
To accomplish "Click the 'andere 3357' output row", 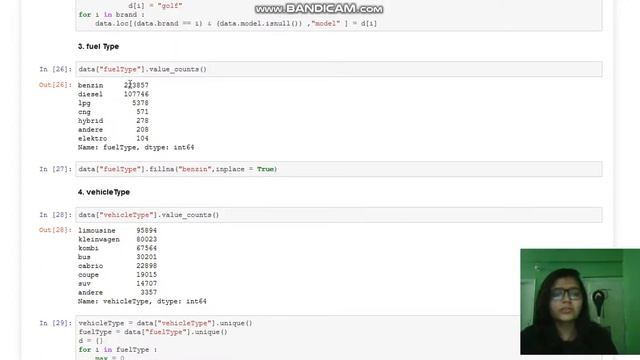I will (117, 293).
